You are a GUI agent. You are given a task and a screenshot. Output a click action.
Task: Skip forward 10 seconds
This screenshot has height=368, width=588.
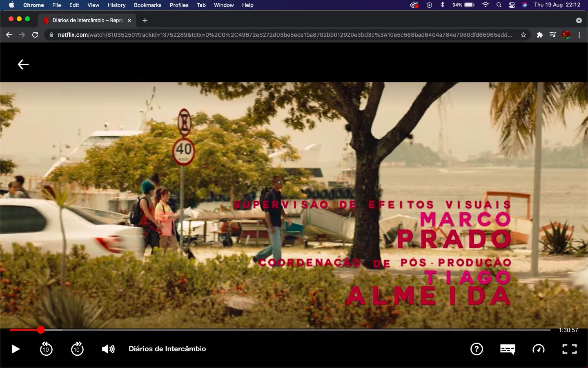point(77,349)
